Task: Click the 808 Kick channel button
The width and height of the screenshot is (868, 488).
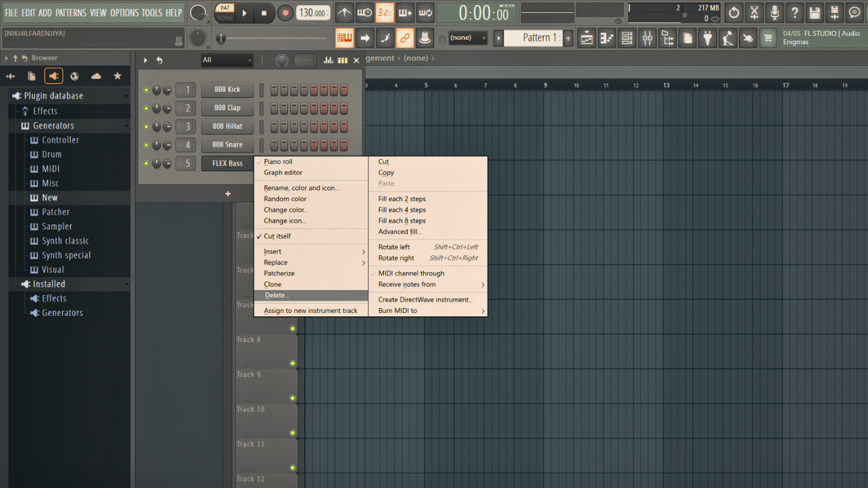Action: coord(227,90)
